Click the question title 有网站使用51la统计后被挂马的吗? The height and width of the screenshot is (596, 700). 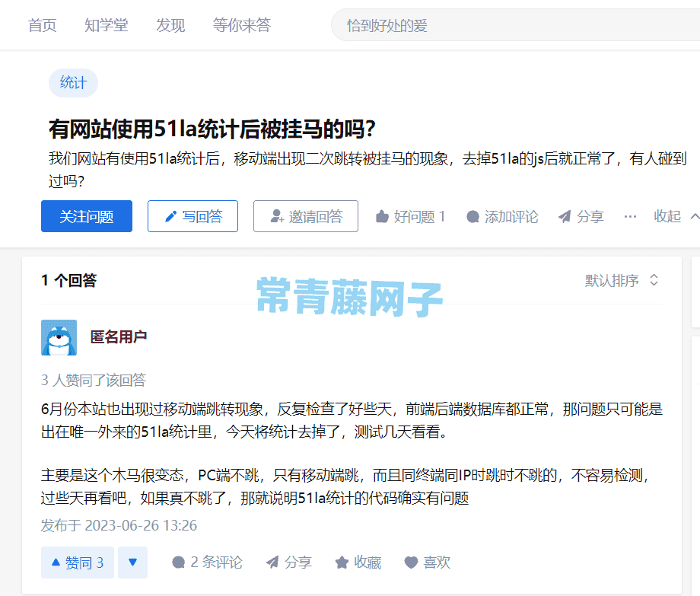click(212, 129)
